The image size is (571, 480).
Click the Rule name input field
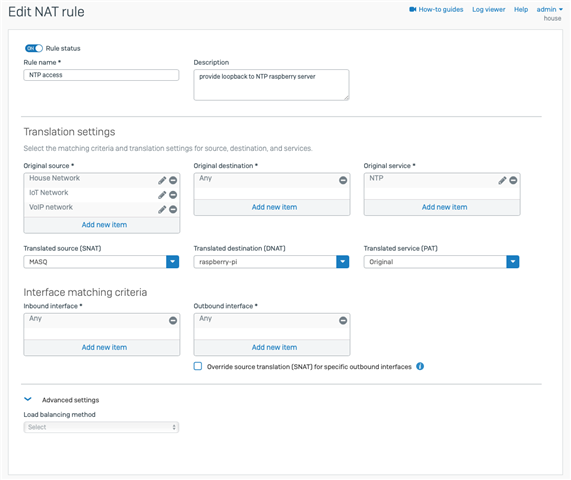tap(101, 75)
